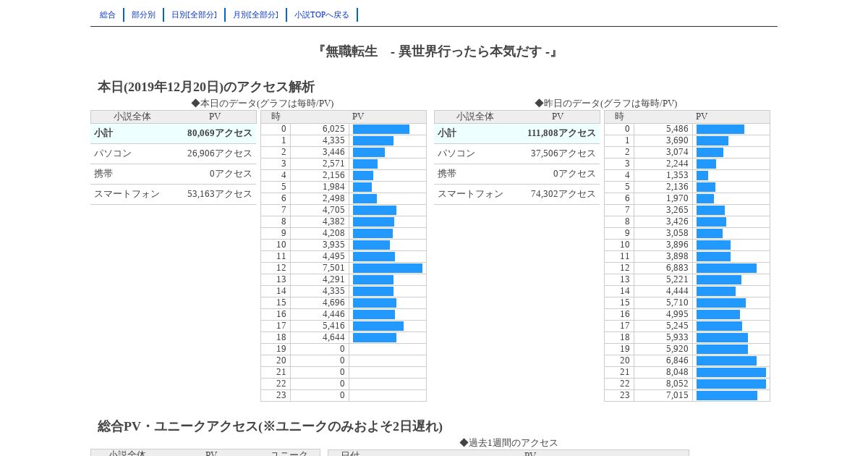The image size is (868, 456).
Task: Select yesterday's subtotal 111,808アクセス
Action: point(561,133)
